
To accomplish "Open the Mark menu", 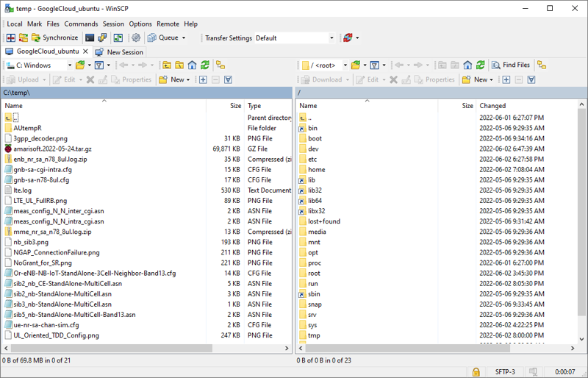I will point(35,24).
